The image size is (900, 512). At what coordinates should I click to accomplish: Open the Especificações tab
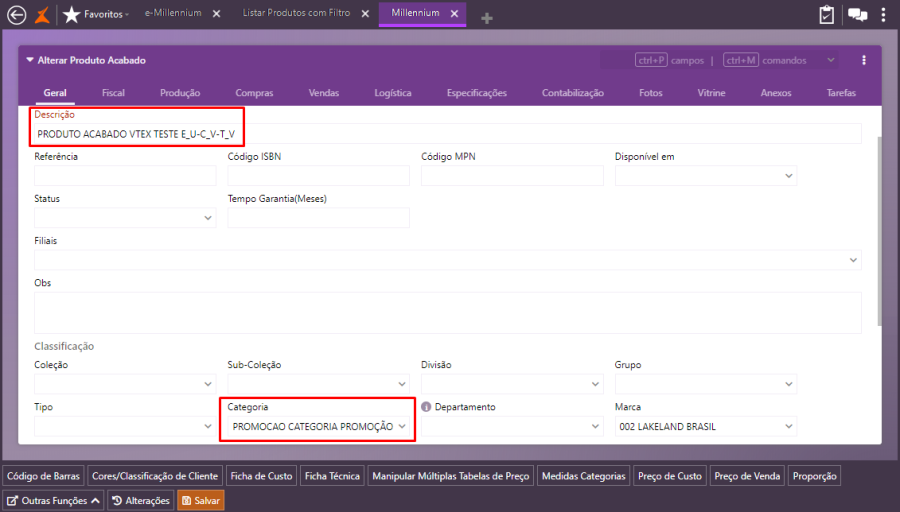click(x=476, y=93)
